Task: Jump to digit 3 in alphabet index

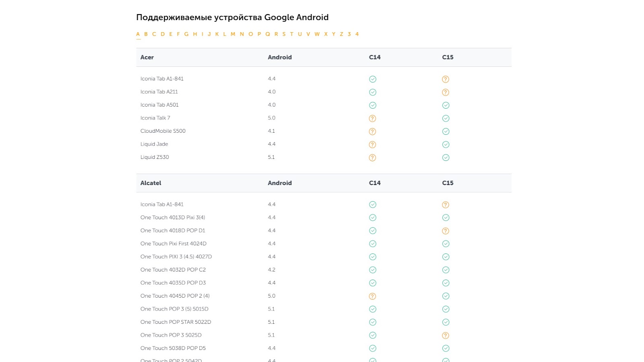Action: click(x=349, y=34)
